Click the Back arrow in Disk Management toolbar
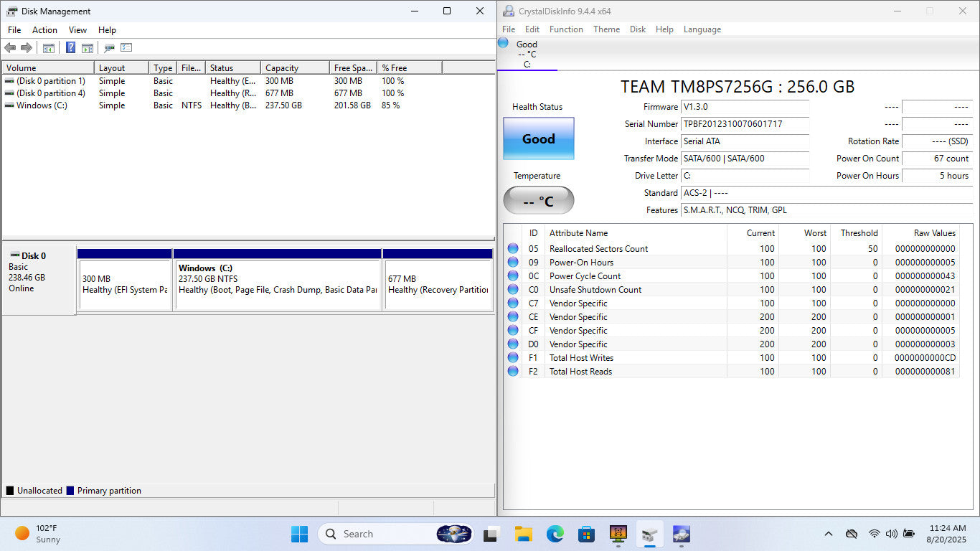Screen dimensions: 980x551 pyautogui.click(x=10, y=48)
